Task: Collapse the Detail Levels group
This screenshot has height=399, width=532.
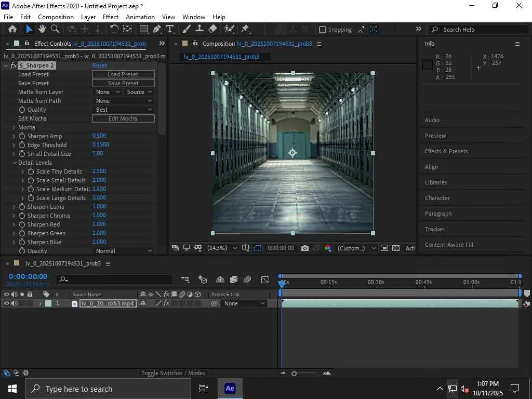Action: click(14, 163)
